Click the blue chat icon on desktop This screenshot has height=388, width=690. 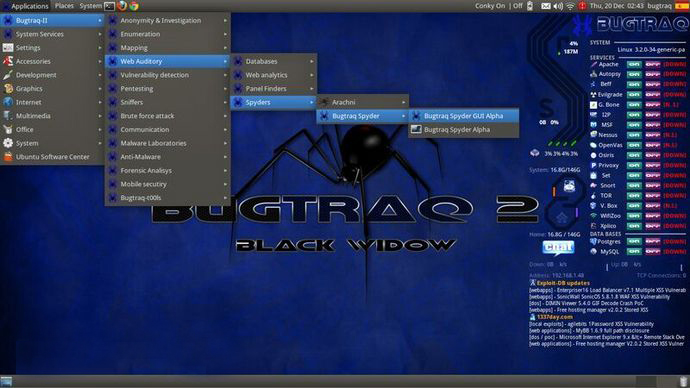(x=558, y=248)
